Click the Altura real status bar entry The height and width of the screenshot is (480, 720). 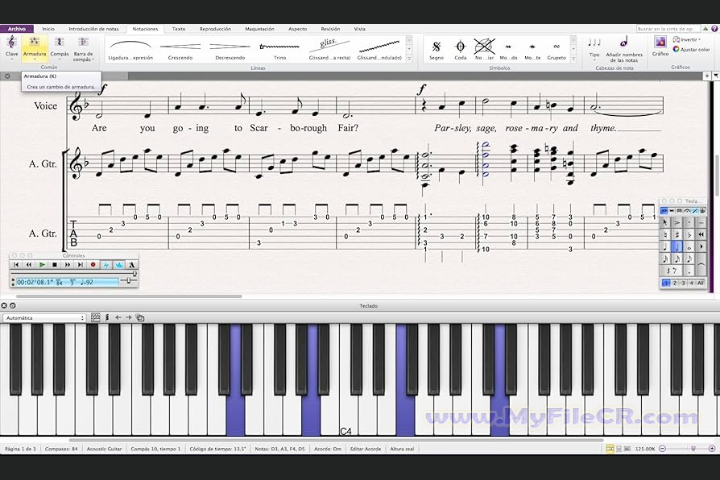pos(402,449)
